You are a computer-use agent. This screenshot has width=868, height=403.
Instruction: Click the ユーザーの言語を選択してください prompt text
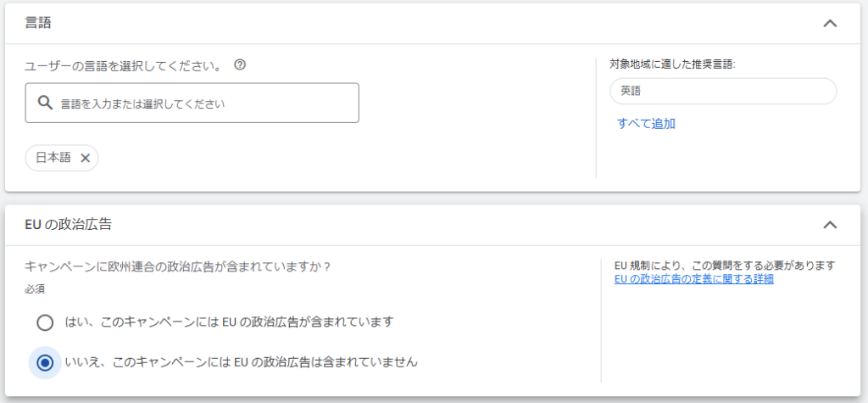(x=125, y=64)
